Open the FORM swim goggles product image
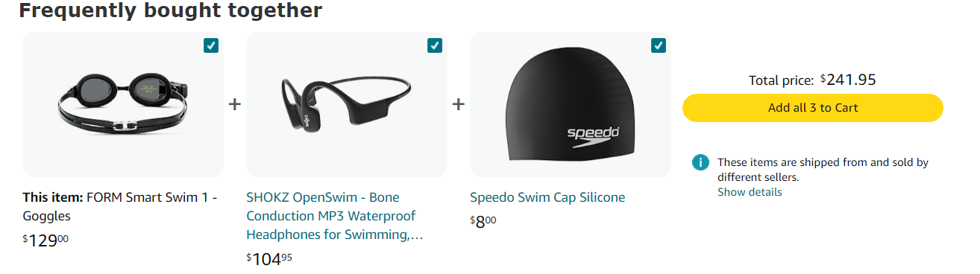The width and height of the screenshot is (980, 274). [x=123, y=104]
